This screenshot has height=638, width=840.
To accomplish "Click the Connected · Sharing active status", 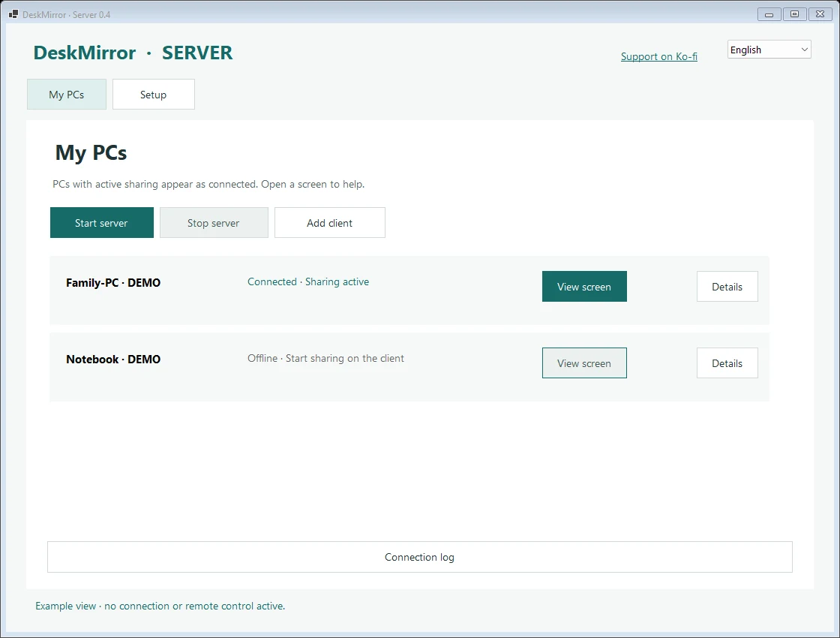I will tap(308, 281).
